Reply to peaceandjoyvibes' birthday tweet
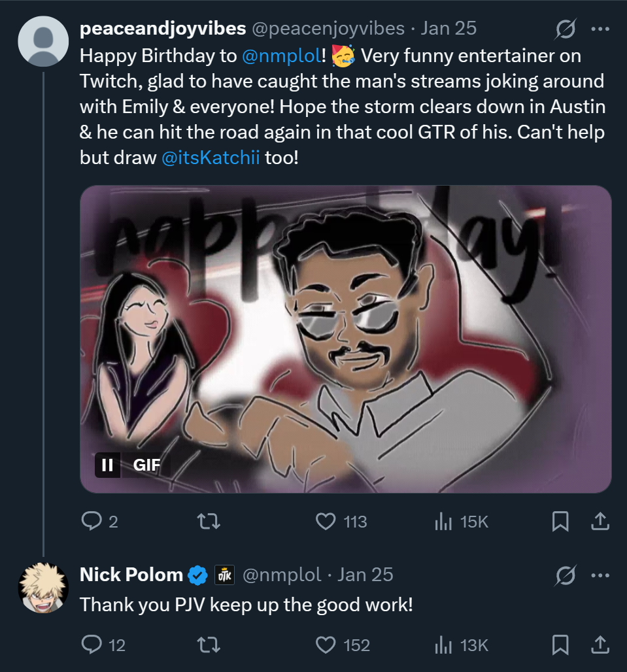The height and width of the screenshot is (672, 627). tap(90, 521)
